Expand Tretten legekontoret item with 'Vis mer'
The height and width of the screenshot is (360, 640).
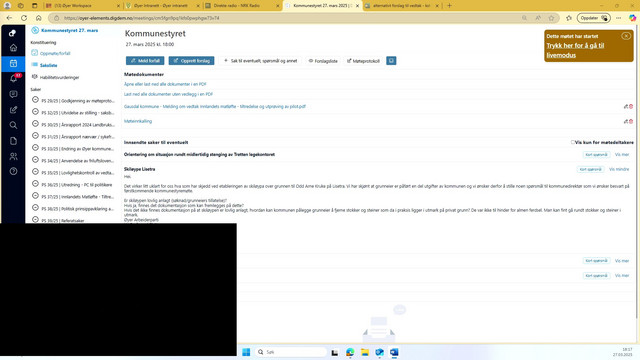pos(622,155)
